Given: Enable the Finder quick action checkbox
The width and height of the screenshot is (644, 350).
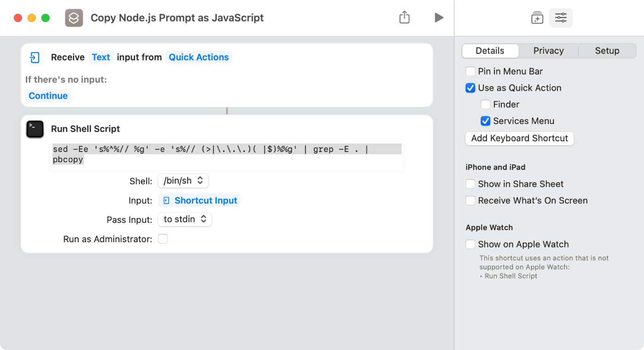Looking at the screenshot, I should (485, 105).
